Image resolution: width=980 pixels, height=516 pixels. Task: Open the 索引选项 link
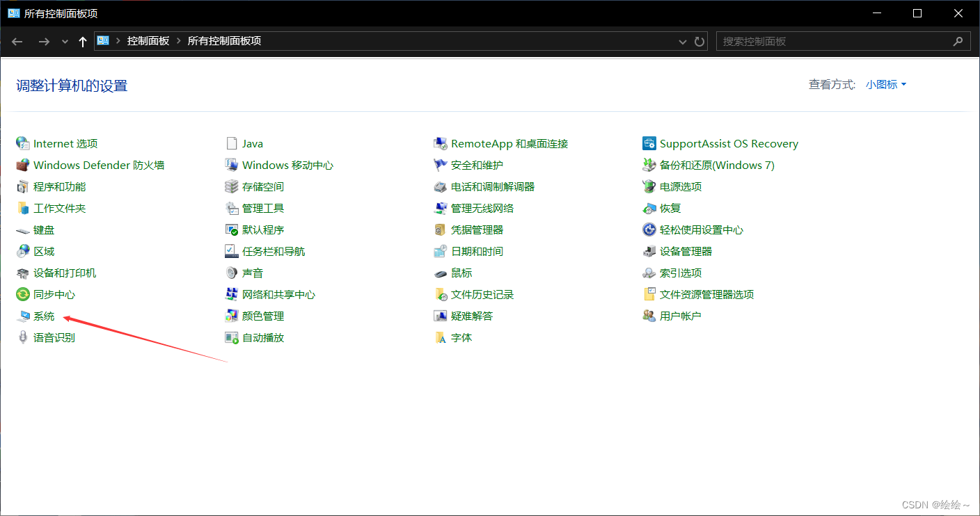pos(681,273)
